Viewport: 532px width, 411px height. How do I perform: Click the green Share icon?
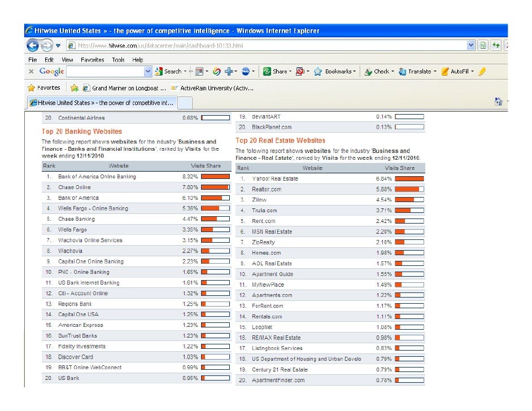267,71
